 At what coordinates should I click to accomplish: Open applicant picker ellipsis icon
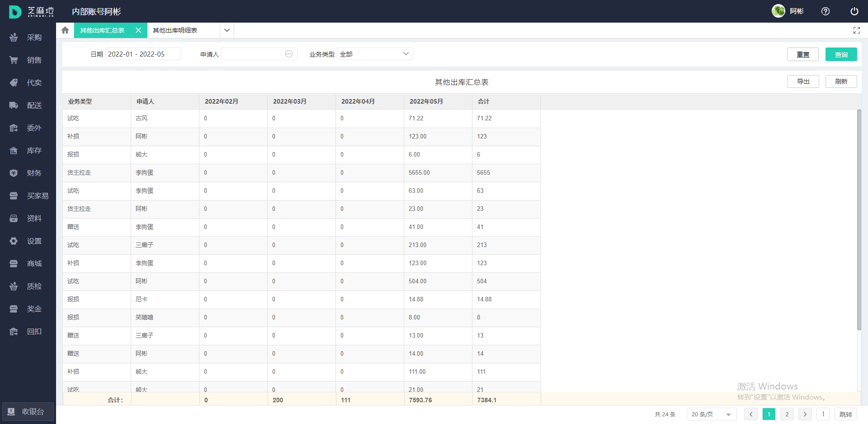click(x=289, y=54)
